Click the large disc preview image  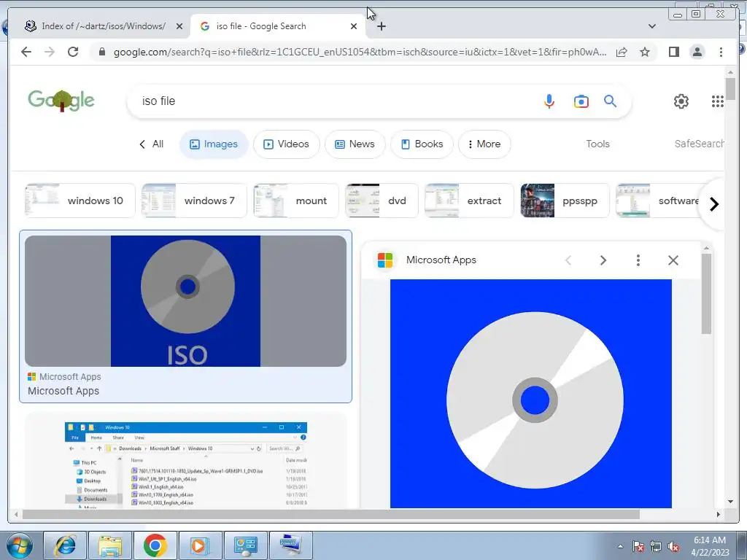click(531, 394)
